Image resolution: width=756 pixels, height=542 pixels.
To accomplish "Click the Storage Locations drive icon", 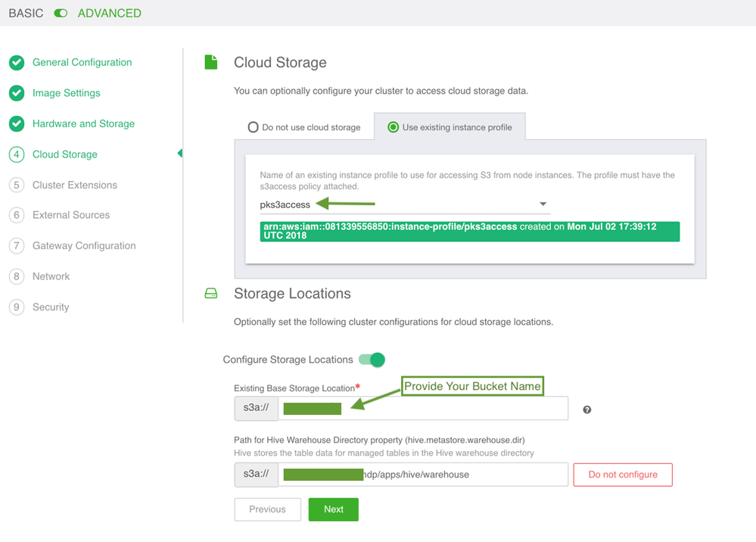I will click(211, 294).
